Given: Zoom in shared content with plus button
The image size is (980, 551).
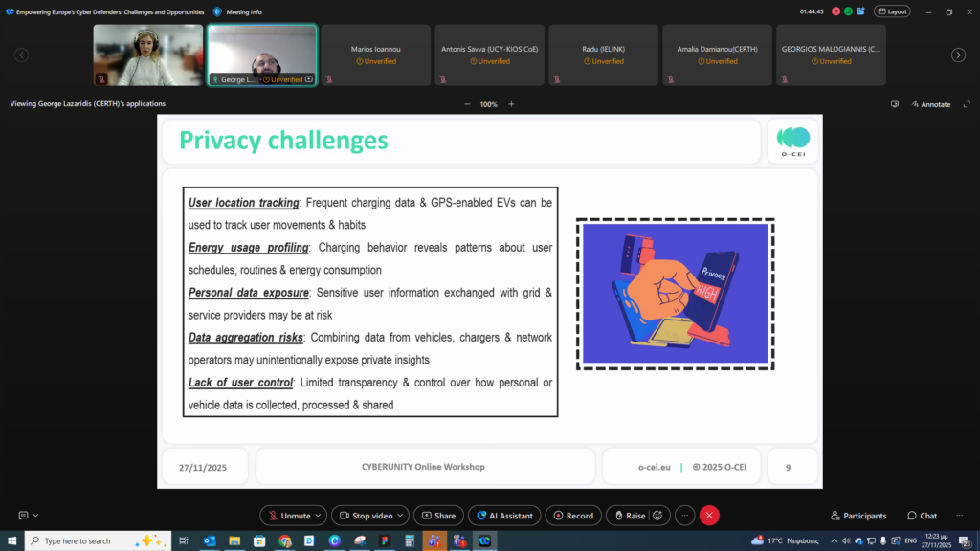Looking at the screenshot, I should coord(511,104).
